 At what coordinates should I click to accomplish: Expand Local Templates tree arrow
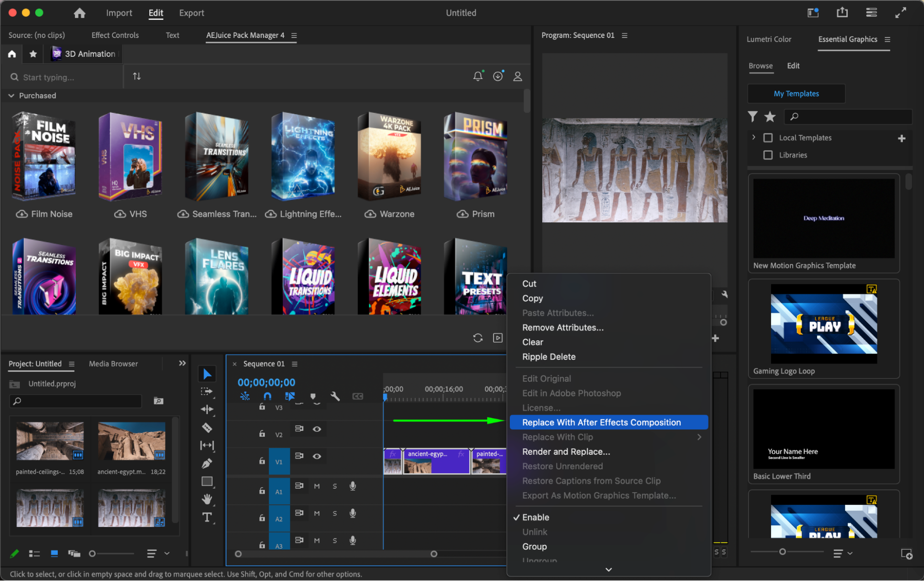(753, 137)
